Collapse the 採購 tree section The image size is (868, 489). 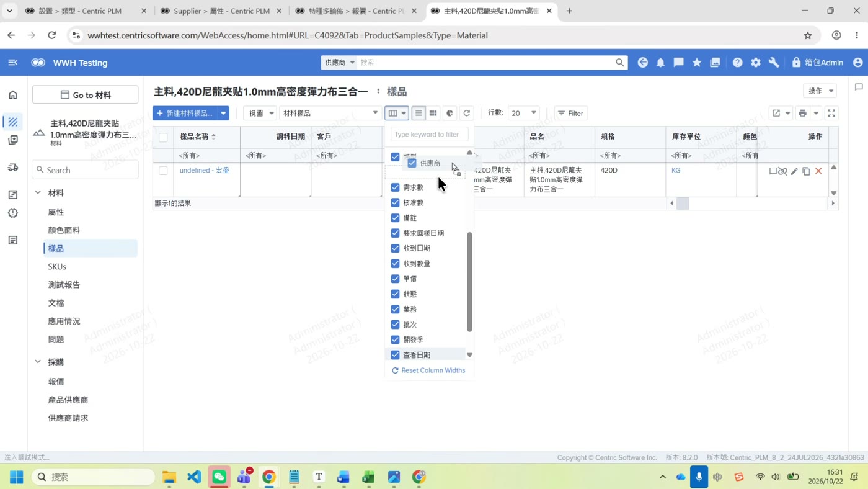pos(38,362)
